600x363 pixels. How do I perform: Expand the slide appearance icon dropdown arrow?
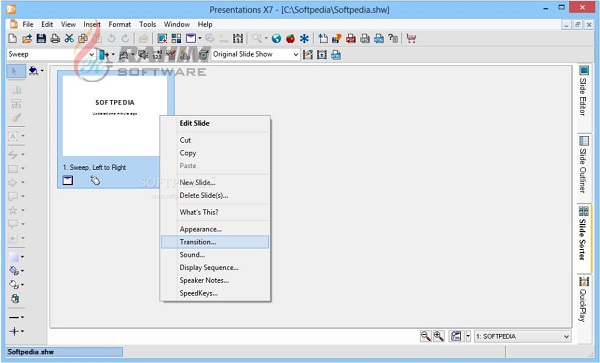coord(200,38)
